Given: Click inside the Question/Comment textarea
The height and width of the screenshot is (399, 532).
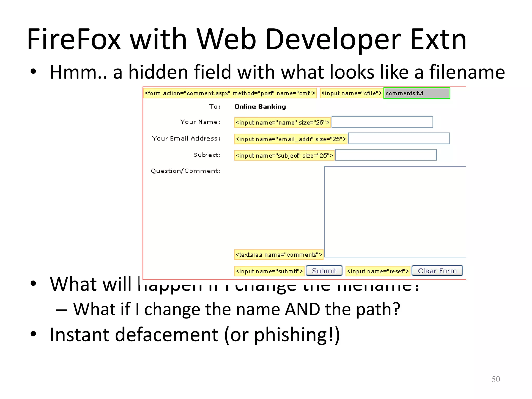Looking at the screenshot, I should (395, 212).
